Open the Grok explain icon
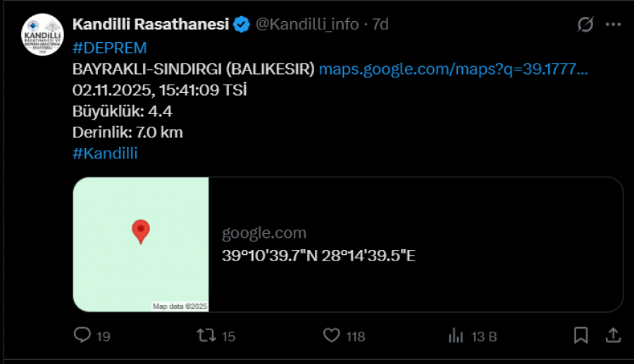Viewport: 634px width, 364px height. (585, 25)
